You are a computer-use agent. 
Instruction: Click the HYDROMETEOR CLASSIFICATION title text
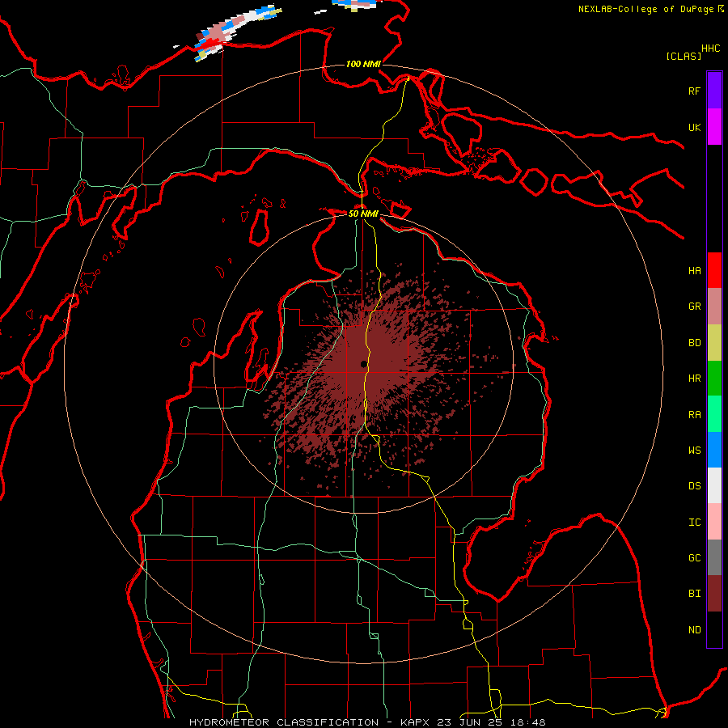284,722
